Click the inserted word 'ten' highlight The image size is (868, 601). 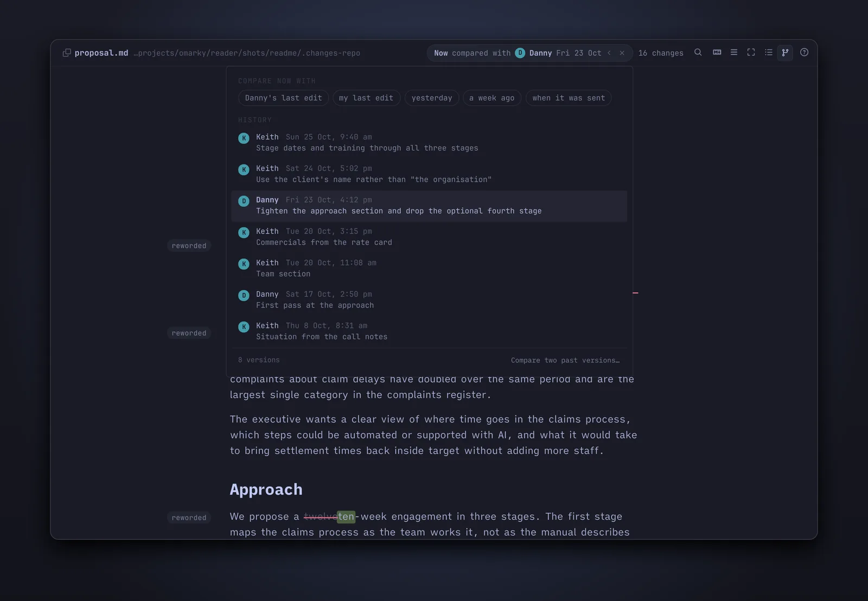pyautogui.click(x=346, y=516)
